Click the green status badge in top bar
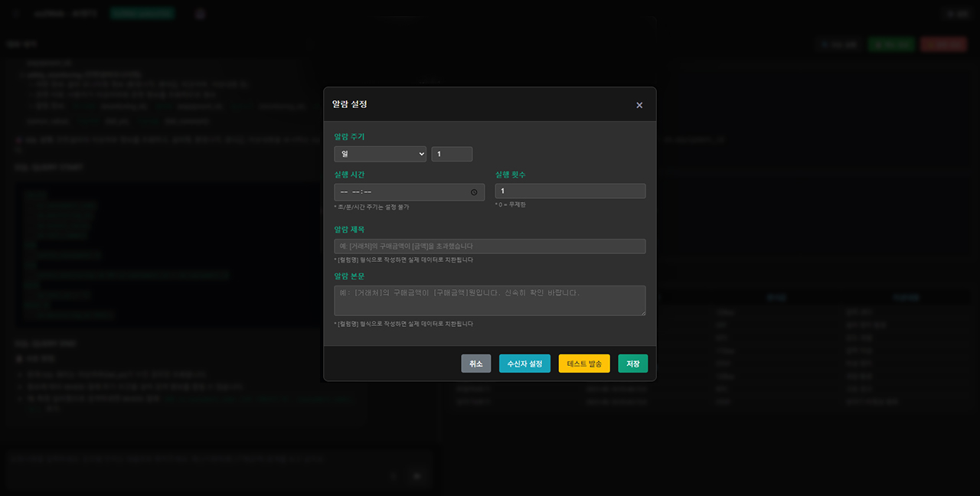This screenshot has width=980, height=496. click(142, 14)
